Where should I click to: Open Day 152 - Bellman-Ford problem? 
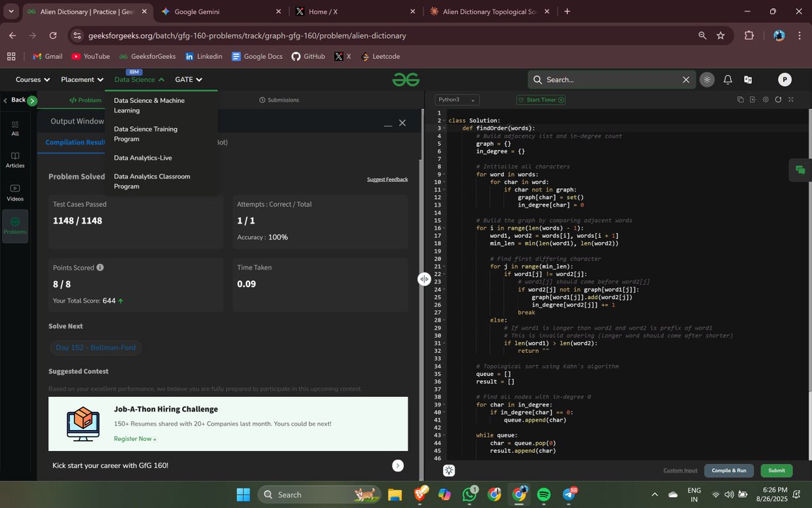[95, 347]
